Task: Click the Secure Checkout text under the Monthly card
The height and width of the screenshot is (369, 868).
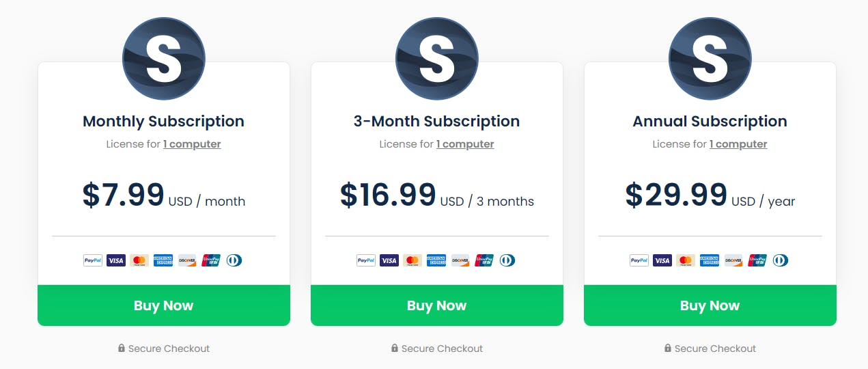Action: point(169,348)
